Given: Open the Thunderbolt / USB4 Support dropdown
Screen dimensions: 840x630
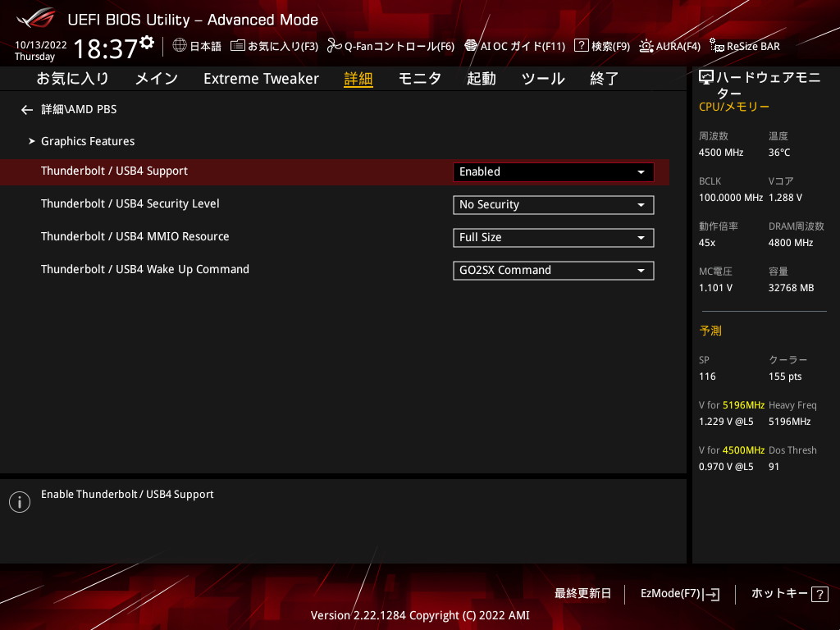Looking at the screenshot, I should pyautogui.click(x=554, y=172).
